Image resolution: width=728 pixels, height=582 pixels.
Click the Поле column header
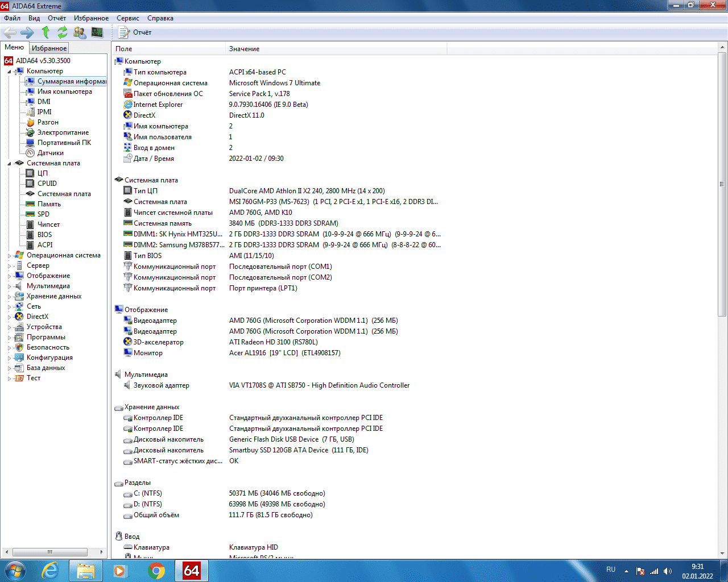(168, 49)
